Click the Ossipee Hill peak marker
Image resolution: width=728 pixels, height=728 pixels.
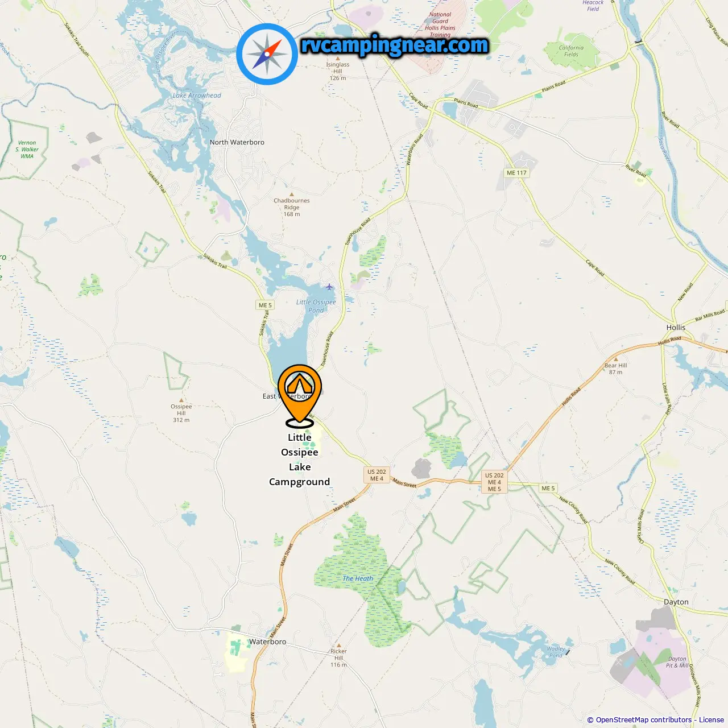pyautogui.click(x=181, y=400)
